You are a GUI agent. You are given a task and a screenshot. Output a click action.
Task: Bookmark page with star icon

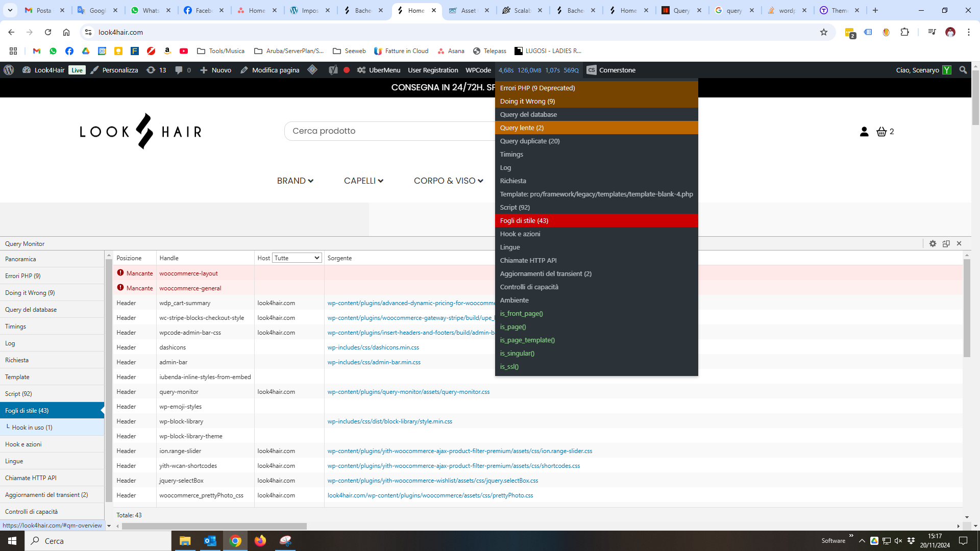[823, 32]
